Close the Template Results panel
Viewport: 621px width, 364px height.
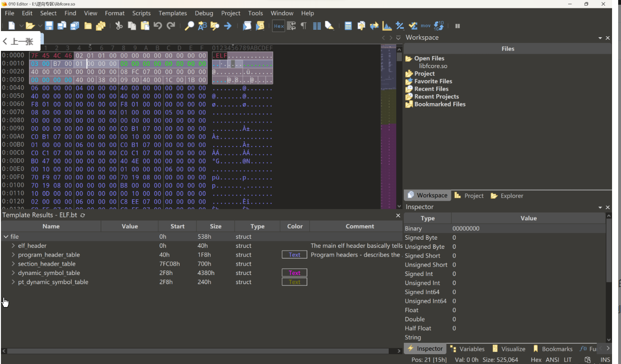point(398,215)
